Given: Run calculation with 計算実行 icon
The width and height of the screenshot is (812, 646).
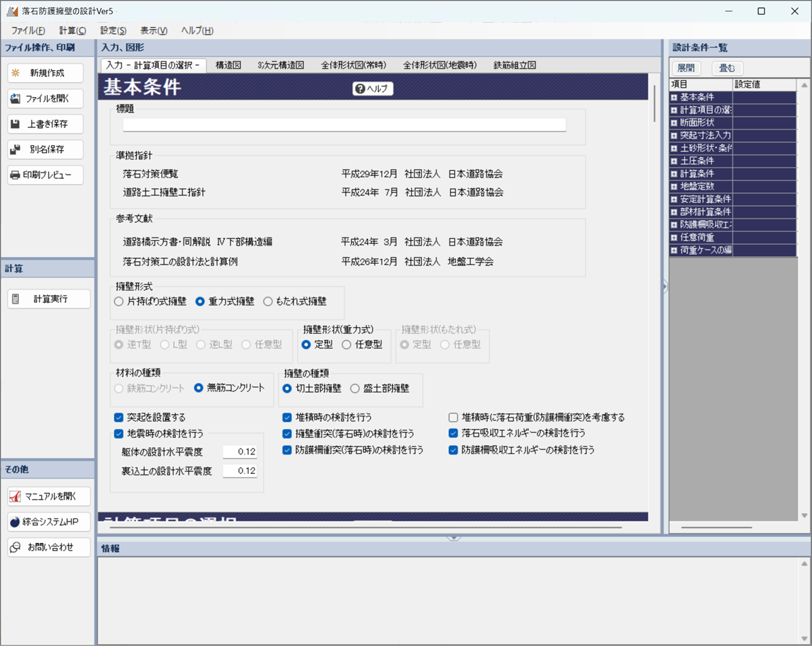Looking at the screenshot, I should click(16, 299).
